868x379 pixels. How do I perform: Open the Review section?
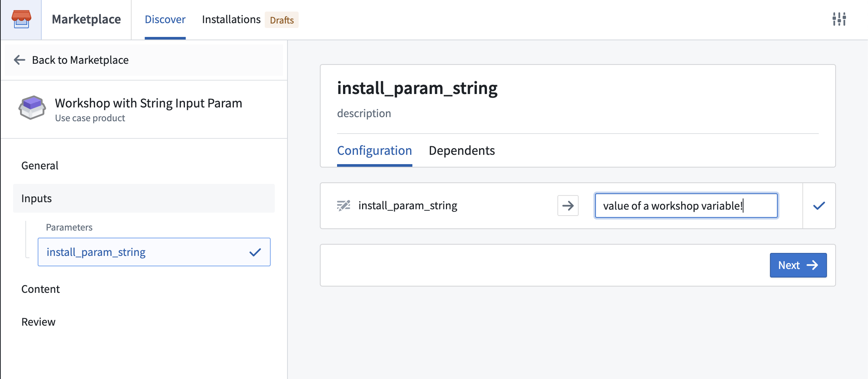pos(144,322)
